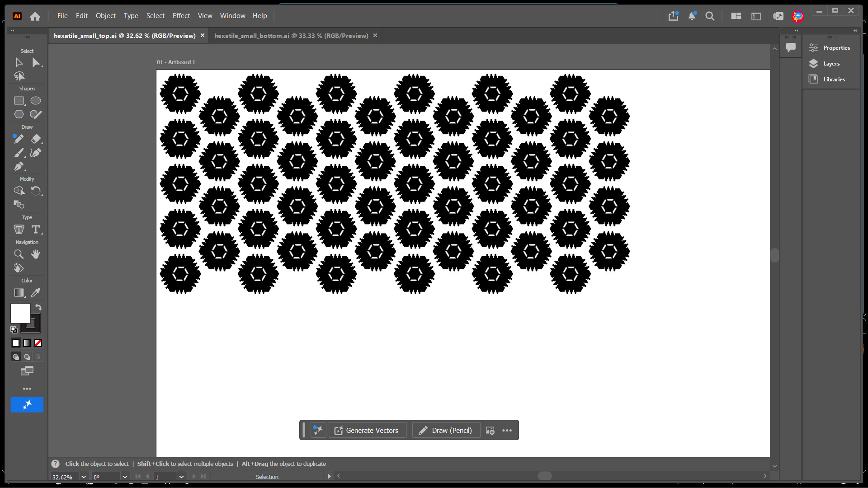The image size is (868, 488).
Task: Open the Properties panel
Action: coord(831,48)
